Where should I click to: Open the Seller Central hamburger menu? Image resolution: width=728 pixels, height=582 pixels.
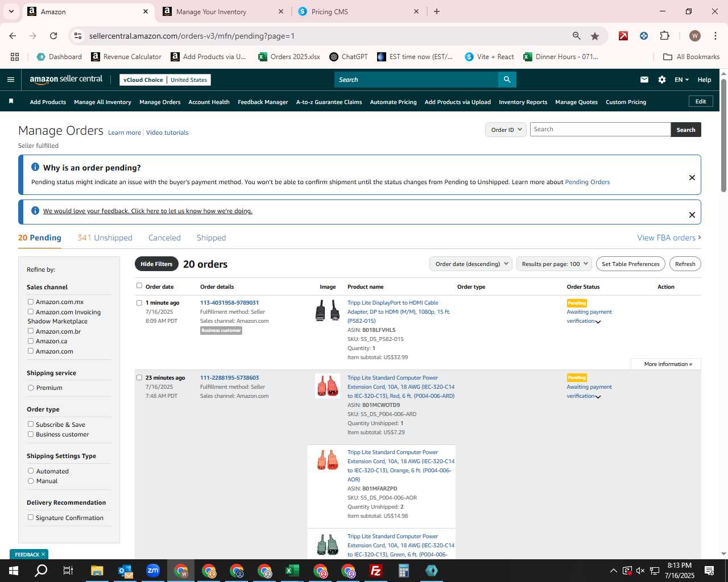click(10, 80)
